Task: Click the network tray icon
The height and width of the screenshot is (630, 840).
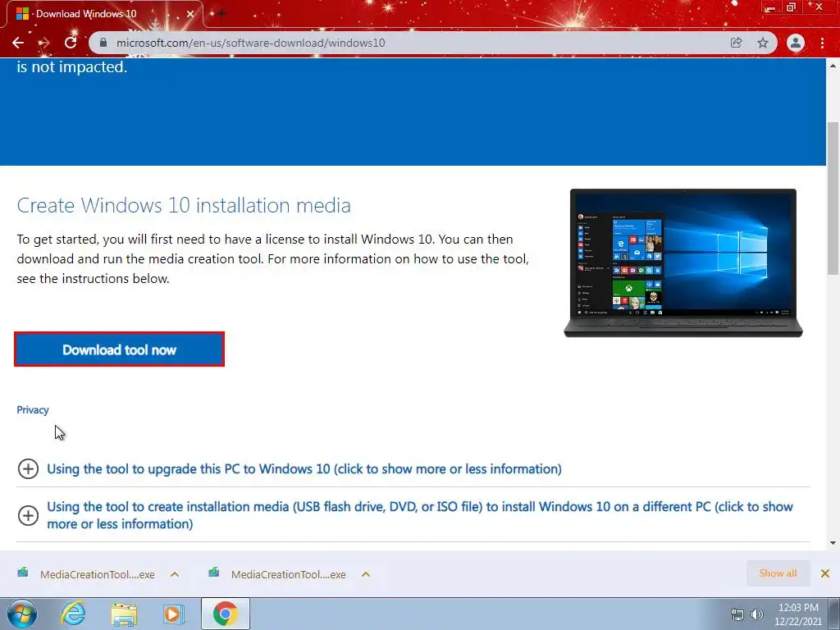Action: (737, 614)
